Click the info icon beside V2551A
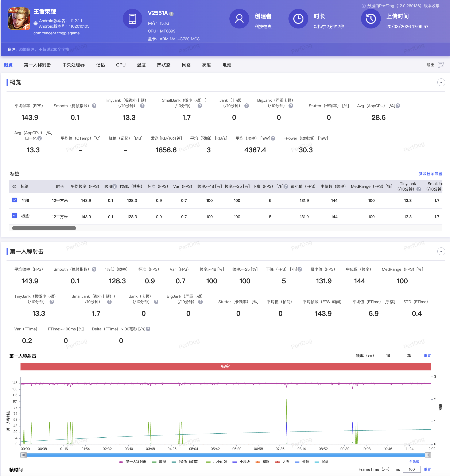 pyautogui.click(x=171, y=14)
